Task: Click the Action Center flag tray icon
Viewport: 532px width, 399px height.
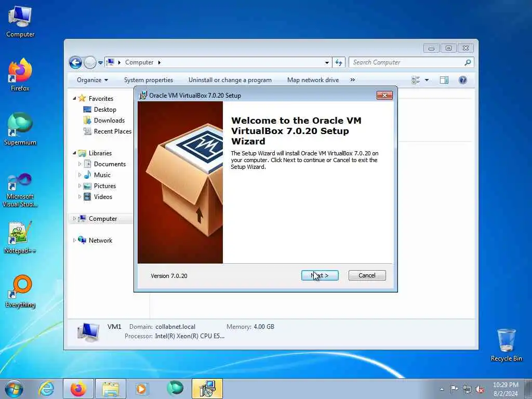Action: pyautogui.click(x=454, y=389)
